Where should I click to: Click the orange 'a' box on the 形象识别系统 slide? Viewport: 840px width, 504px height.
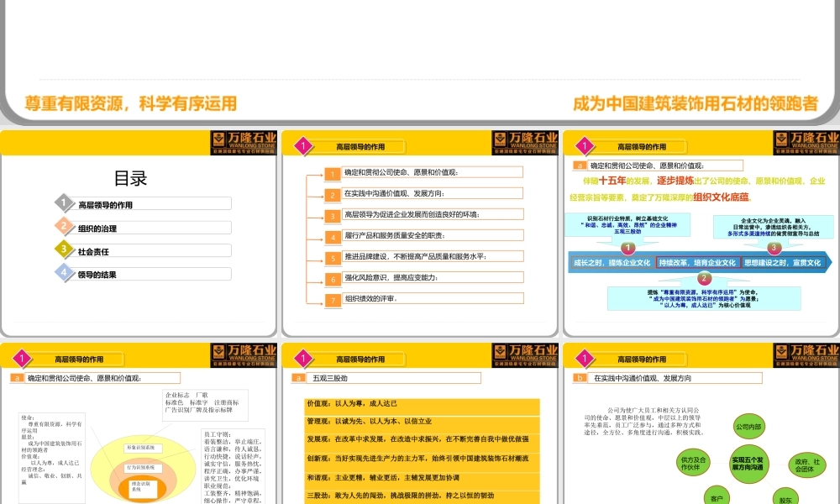(x=17, y=378)
